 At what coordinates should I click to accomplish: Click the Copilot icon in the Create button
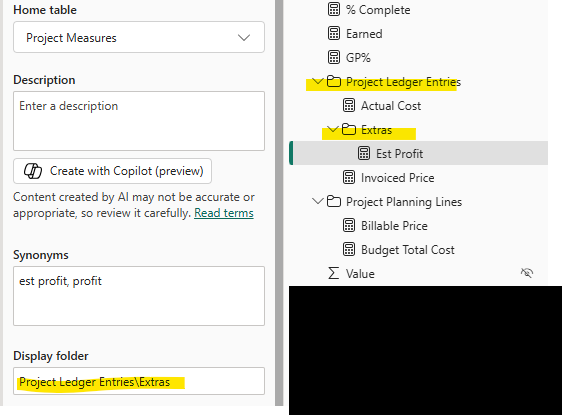[x=33, y=171]
